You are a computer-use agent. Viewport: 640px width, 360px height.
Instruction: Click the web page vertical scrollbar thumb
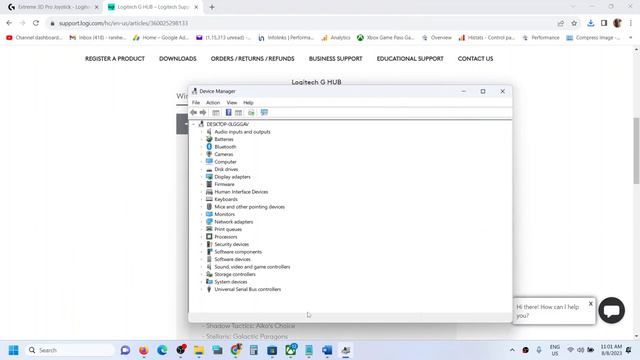coord(636,150)
